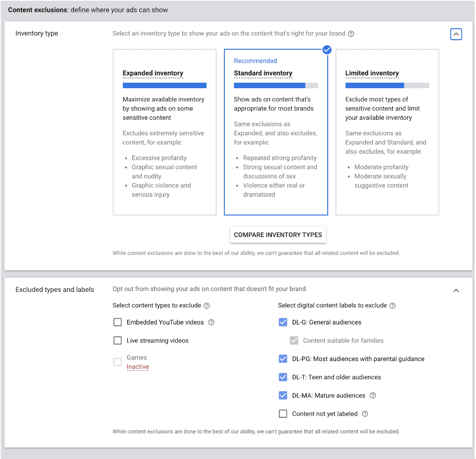
Task: Click the inactive Games checkbox
Action: tap(118, 362)
